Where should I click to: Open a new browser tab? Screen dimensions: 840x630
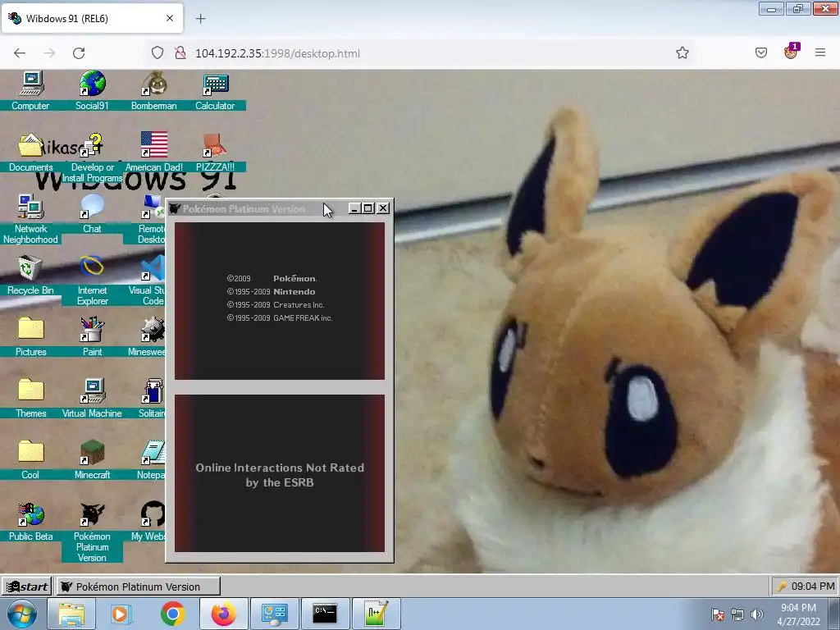coord(200,19)
